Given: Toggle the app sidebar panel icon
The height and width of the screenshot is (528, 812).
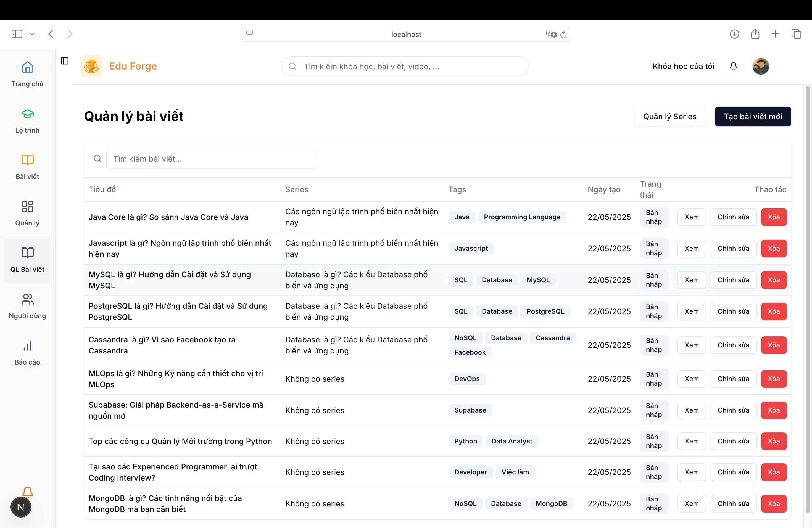Looking at the screenshot, I should [64, 61].
